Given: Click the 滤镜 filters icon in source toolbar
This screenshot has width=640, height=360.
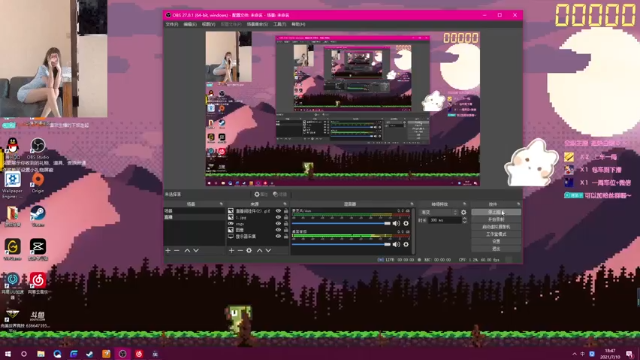Looking at the screenshot, I should pyautogui.click(x=280, y=194).
